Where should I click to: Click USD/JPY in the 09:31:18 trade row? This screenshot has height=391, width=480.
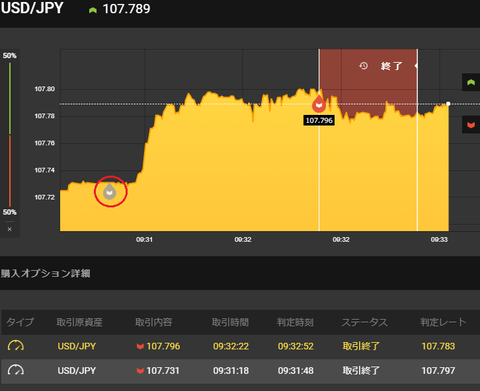77,371
